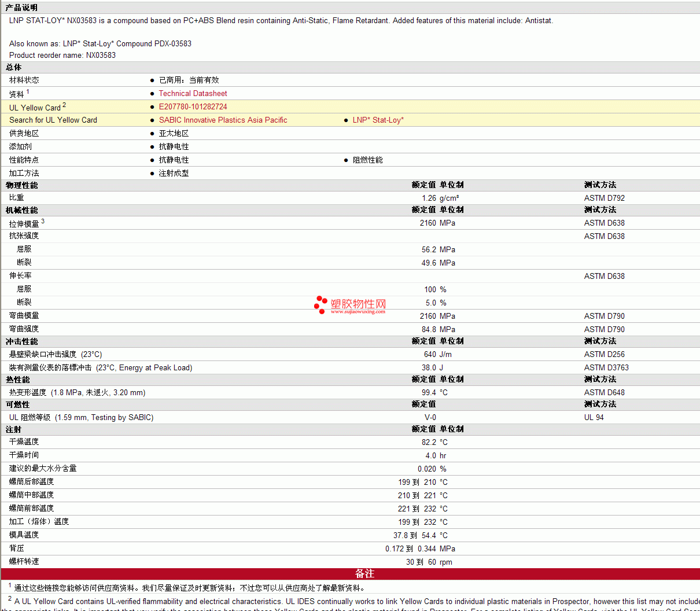Click the UL 94 test method
The width and height of the screenshot is (700, 611).
click(x=594, y=417)
